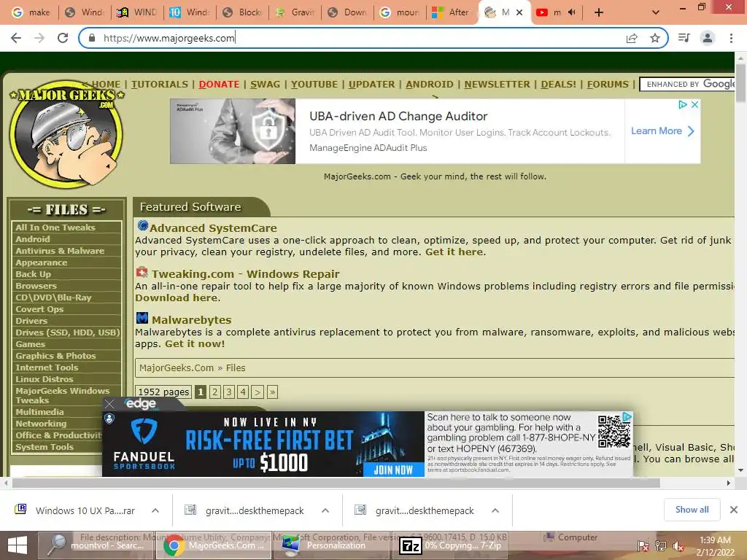The width and height of the screenshot is (747, 560).
Task: Close the active MajorGeeks tab
Action: point(519,12)
